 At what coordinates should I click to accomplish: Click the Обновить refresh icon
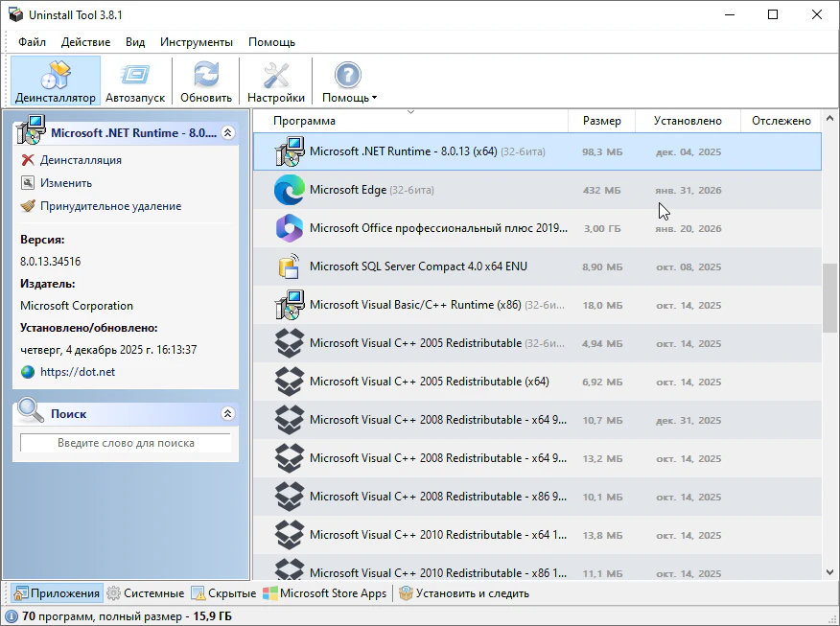point(206,75)
